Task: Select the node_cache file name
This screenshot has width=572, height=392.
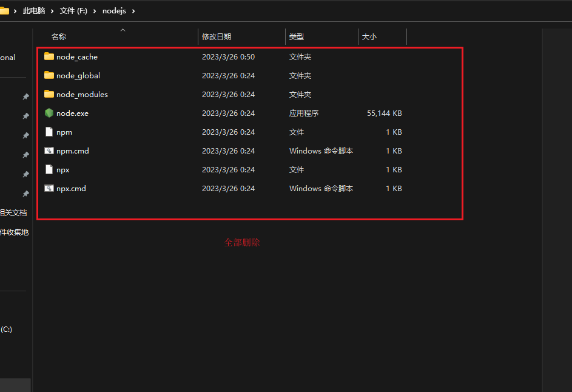Action: click(77, 56)
